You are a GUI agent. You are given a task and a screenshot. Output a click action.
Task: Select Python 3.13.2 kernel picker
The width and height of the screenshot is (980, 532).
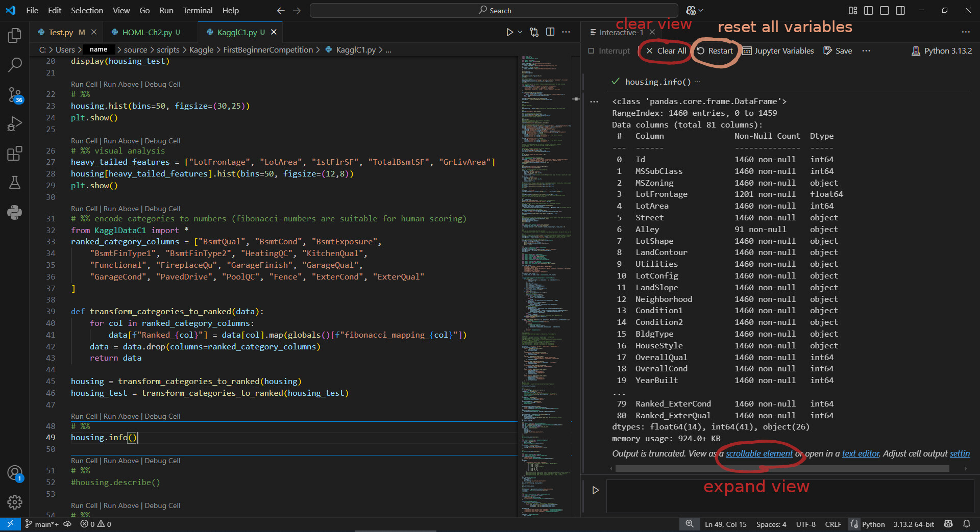coord(942,50)
